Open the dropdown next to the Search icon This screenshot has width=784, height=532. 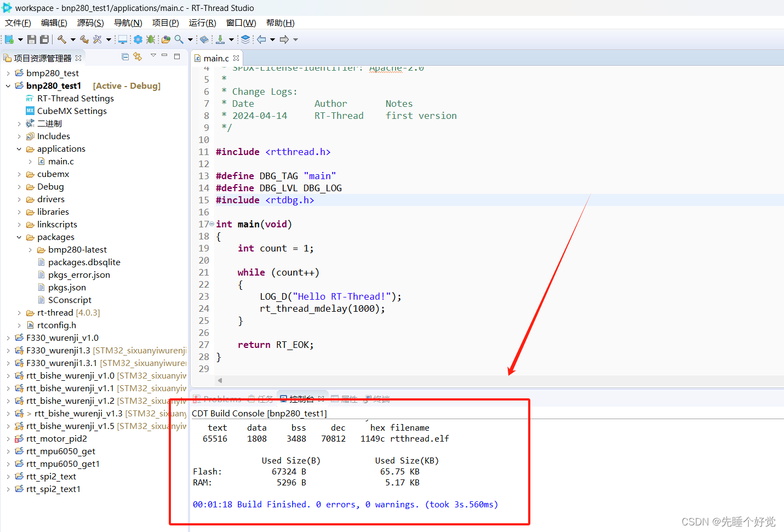tap(190, 39)
